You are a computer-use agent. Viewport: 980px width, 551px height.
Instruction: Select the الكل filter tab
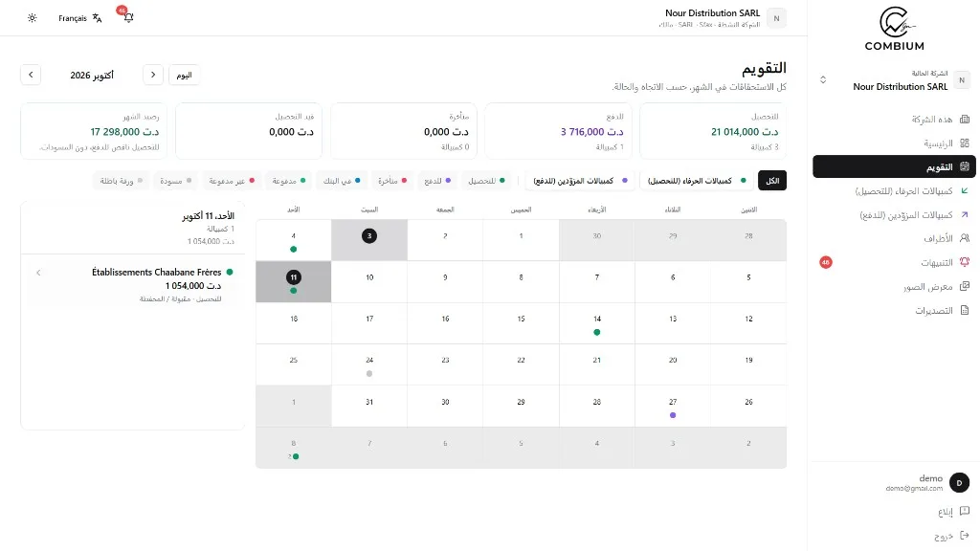tap(772, 181)
